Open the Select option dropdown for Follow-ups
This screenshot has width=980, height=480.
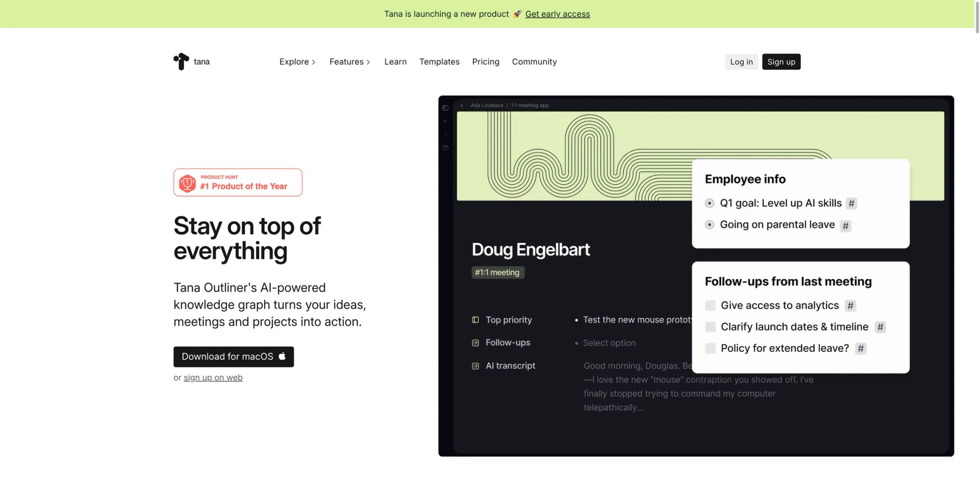click(x=609, y=343)
